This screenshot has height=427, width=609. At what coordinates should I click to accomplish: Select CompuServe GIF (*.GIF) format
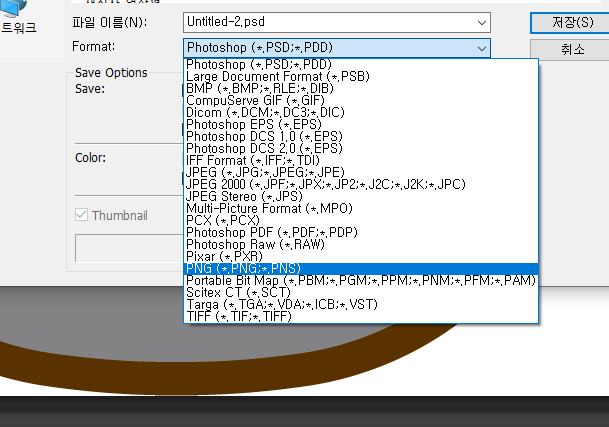pos(361,101)
